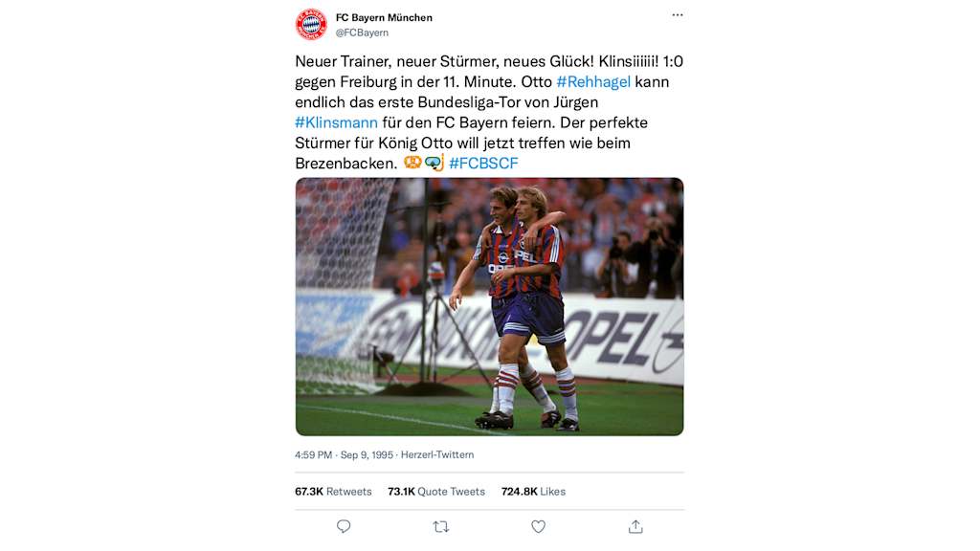Viewport: 980px width, 551px height.
Task: Open the #FCBSCF hashtag link
Action: [x=483, y=163]
